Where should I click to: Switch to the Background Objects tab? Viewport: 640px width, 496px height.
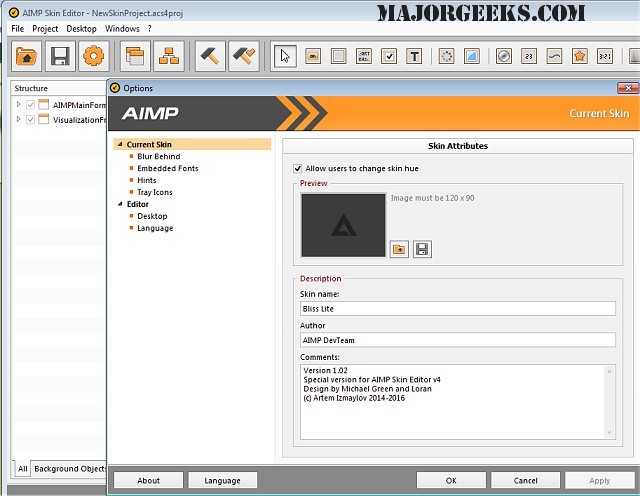click(x=68, y=468)
